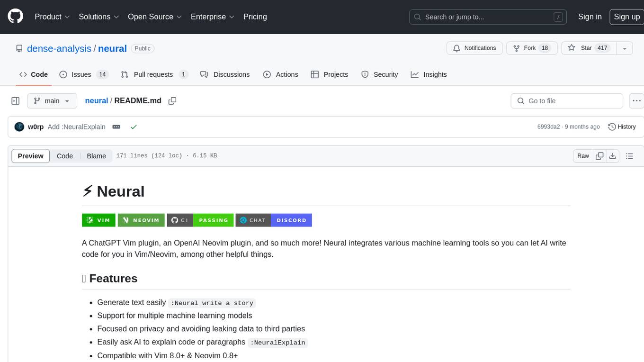Select the Preview view
Image resolution: width=644 pixels, height=362 pixels.
point(31,156)
